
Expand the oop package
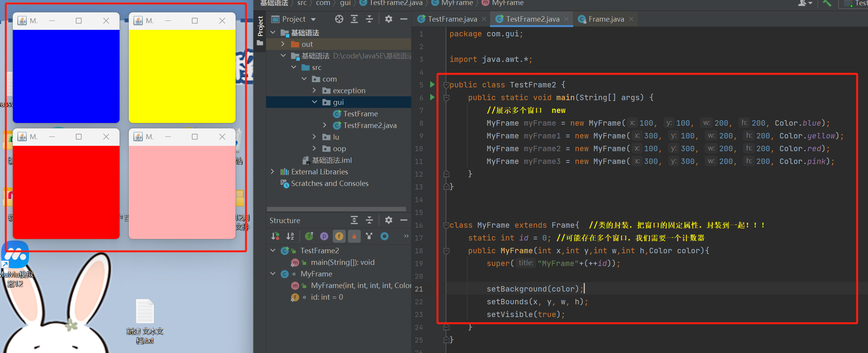pos(314,148)
